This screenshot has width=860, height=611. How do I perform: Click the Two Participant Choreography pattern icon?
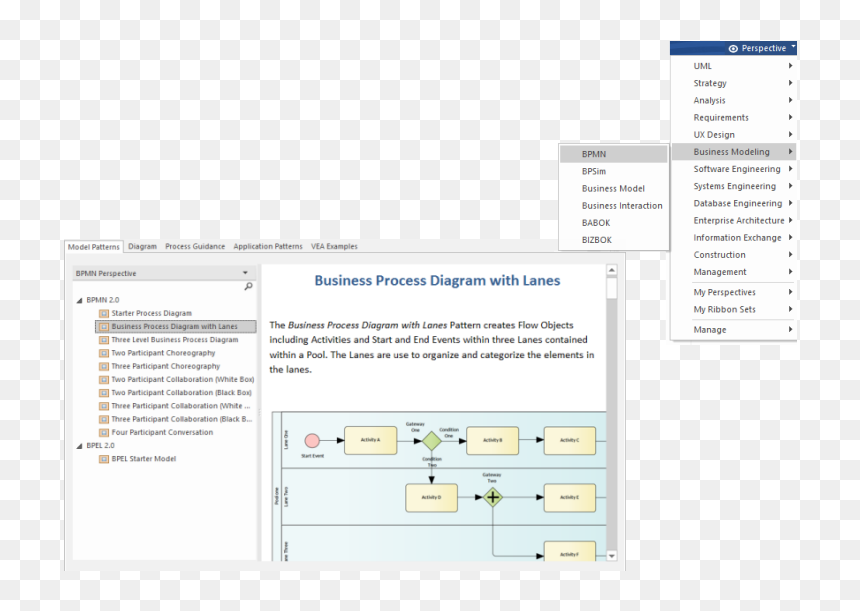coord(104,353)
